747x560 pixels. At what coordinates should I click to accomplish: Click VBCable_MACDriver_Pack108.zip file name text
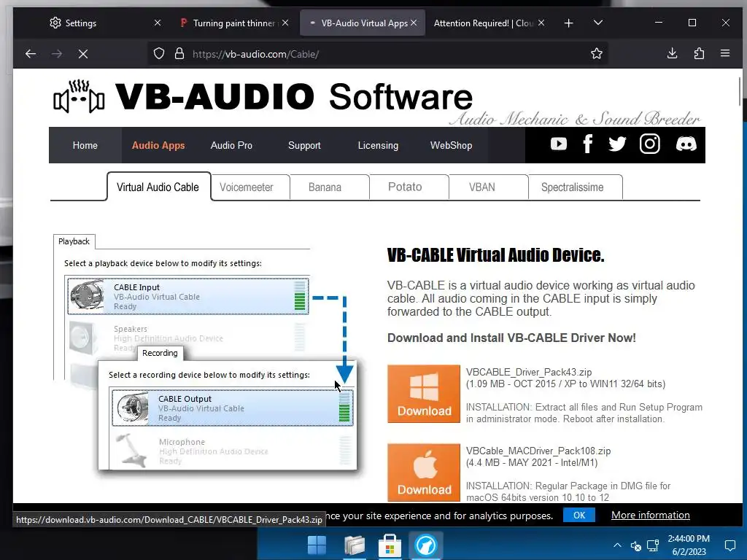(x=538, y=451)
